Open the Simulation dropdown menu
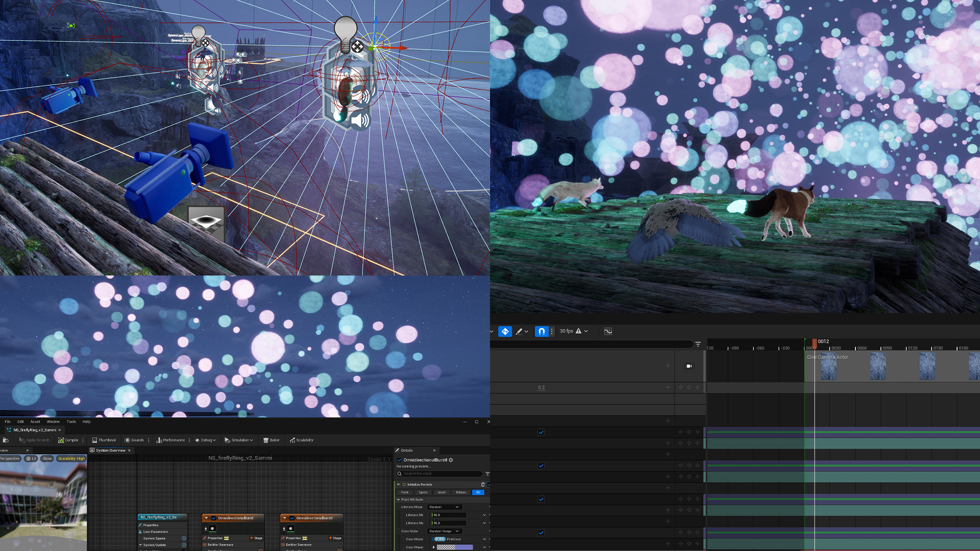Image resolution: width=980 pixels, height=551 pixels. (x=239, y=440)
